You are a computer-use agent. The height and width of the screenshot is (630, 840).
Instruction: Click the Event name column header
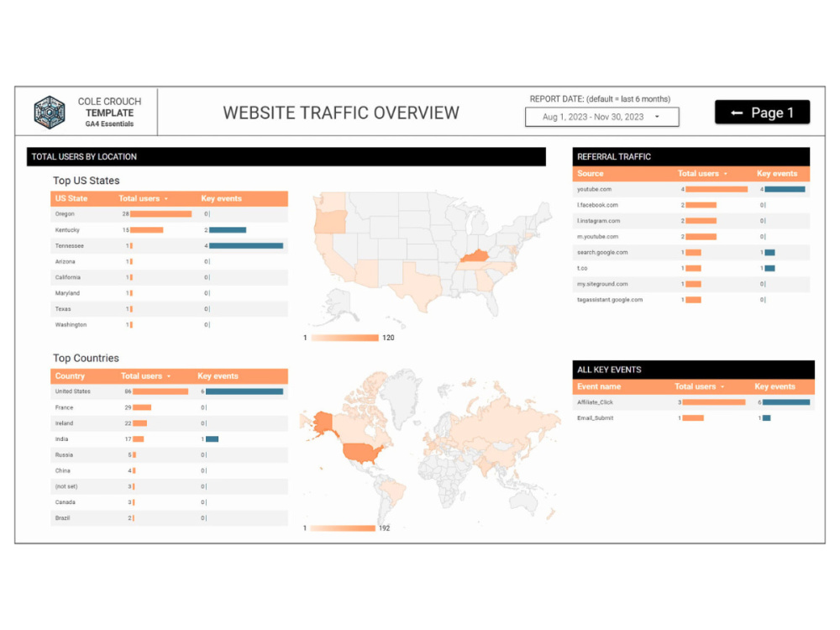pos(599,386)
